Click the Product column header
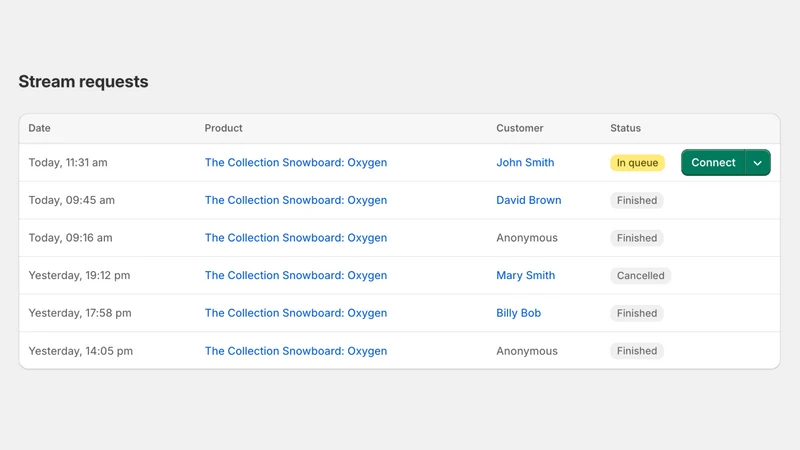The image size is (800, 450). 223,128
